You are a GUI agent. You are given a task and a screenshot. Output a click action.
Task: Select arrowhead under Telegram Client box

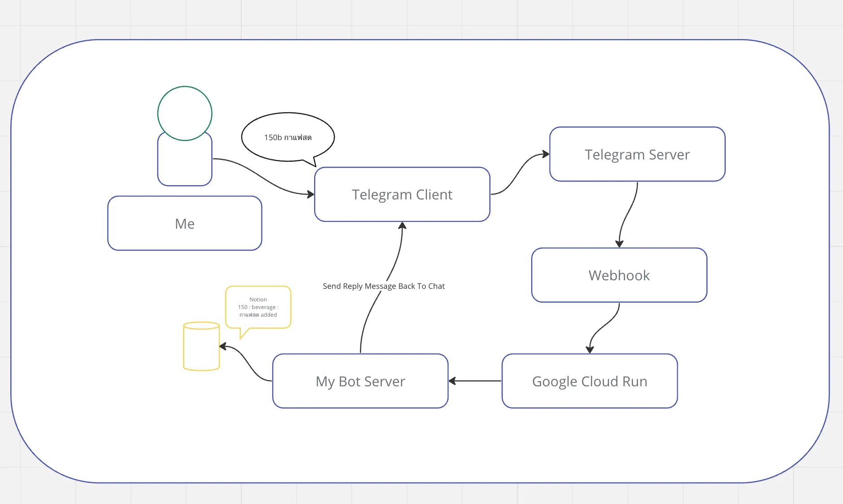pyautogui.click(x=402, y=226)
